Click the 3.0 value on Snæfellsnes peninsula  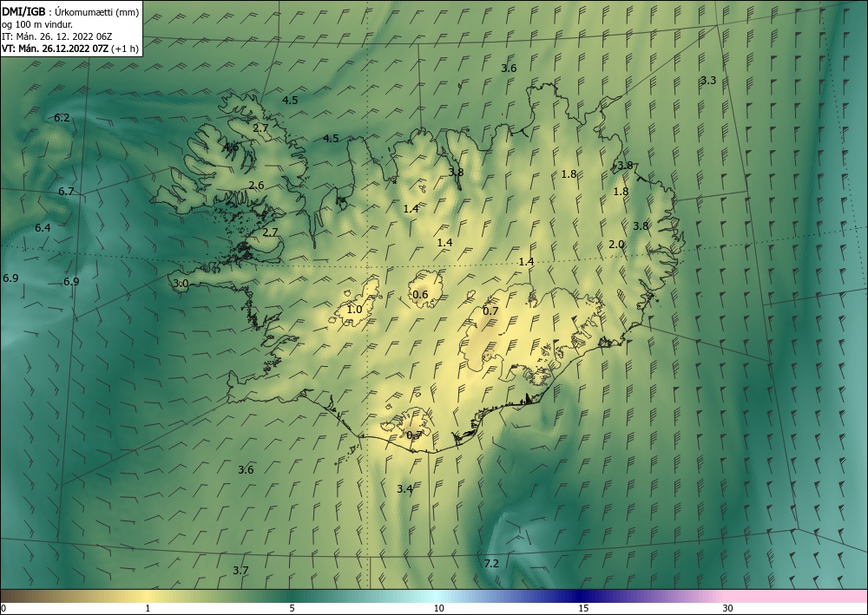(181, 284)
